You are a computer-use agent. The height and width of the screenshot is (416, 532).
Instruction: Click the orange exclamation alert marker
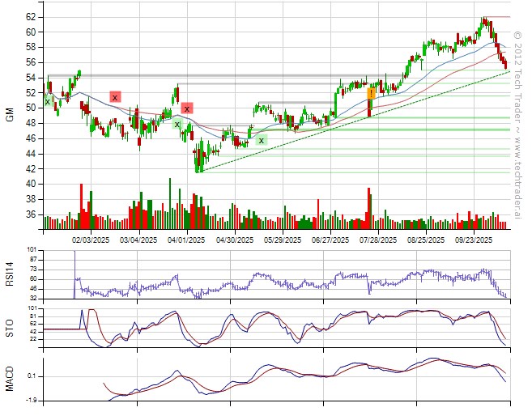tap(371, 93)
